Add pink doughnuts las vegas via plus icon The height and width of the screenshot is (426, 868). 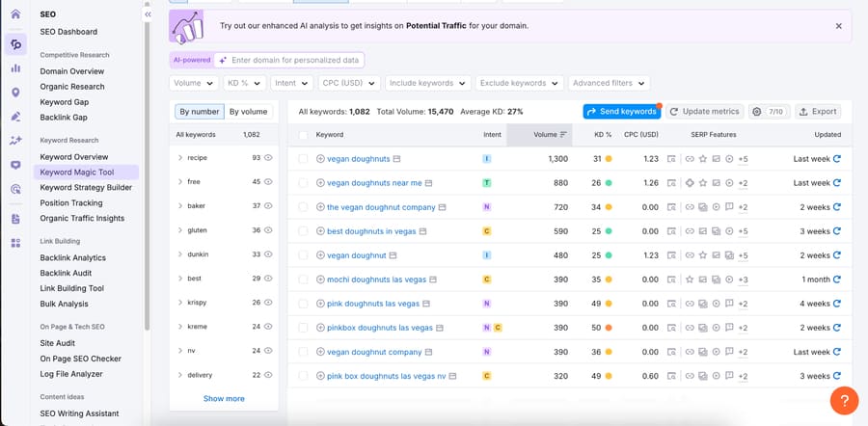[x=320, y=304]
